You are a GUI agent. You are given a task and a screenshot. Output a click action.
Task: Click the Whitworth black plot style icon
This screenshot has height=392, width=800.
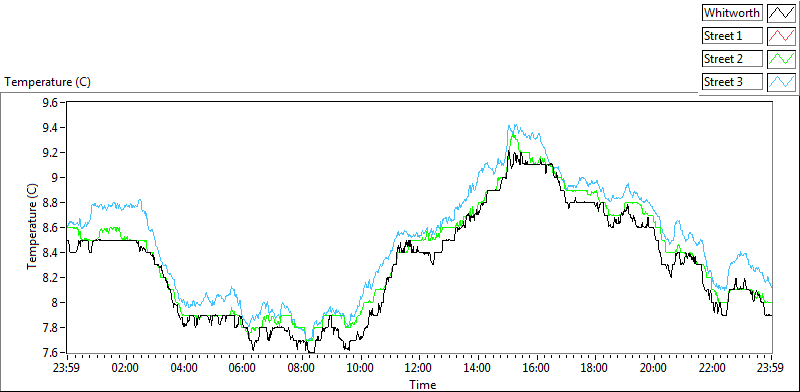point(781,13)
